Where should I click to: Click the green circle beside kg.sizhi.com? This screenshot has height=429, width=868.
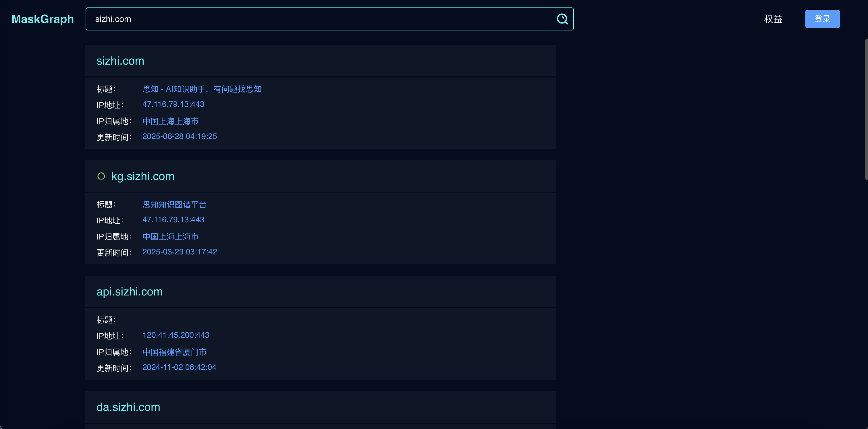[101, 176]
